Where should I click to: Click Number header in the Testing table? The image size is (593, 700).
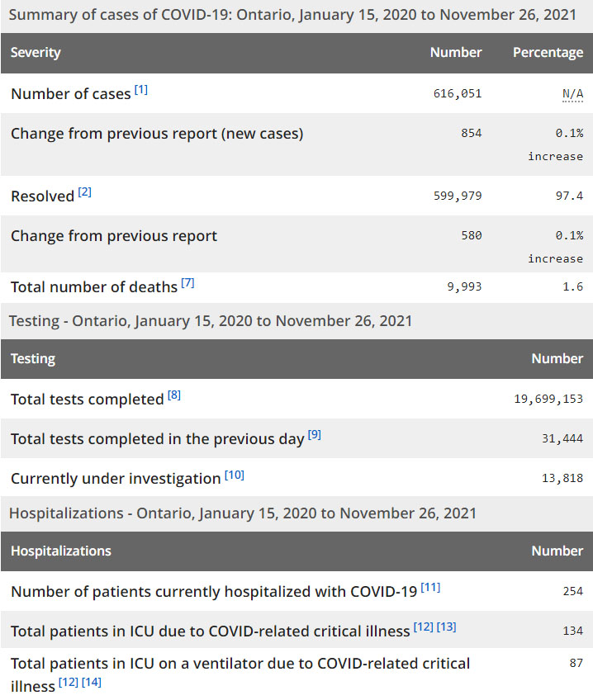(557, 359)
